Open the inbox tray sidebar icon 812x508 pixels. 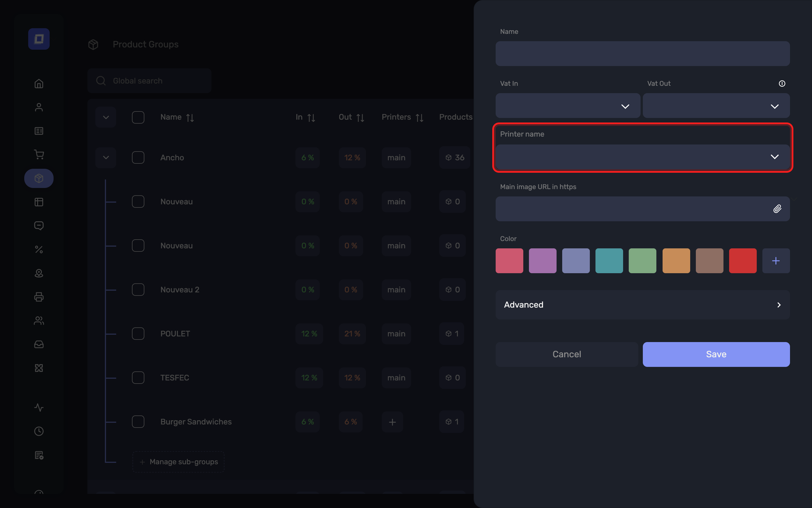39,344
